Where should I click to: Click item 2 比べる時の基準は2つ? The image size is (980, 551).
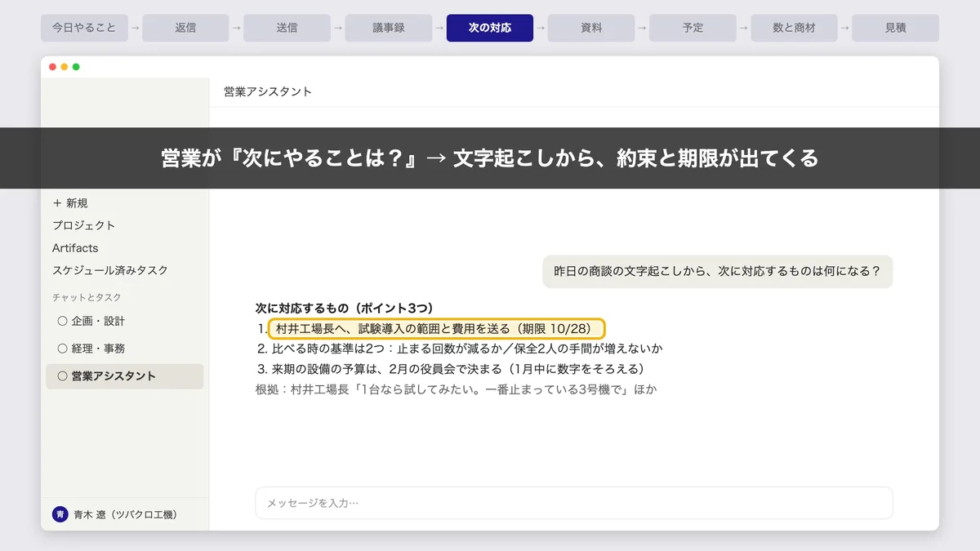459,349
